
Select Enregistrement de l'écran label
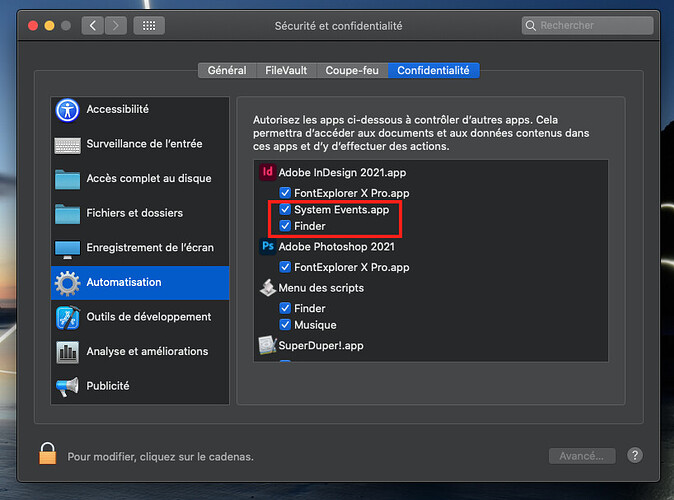150,248
